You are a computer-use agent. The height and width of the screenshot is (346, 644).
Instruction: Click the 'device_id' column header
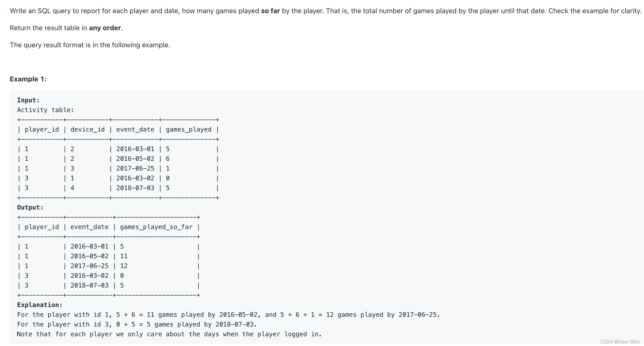tap(88, 130)
